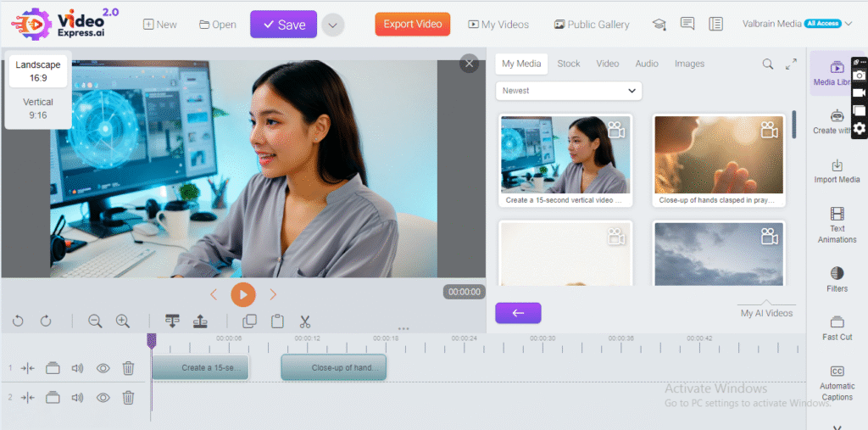868x430 pixels.
Task: Open the documentation list icon
Action: (715, 24)
